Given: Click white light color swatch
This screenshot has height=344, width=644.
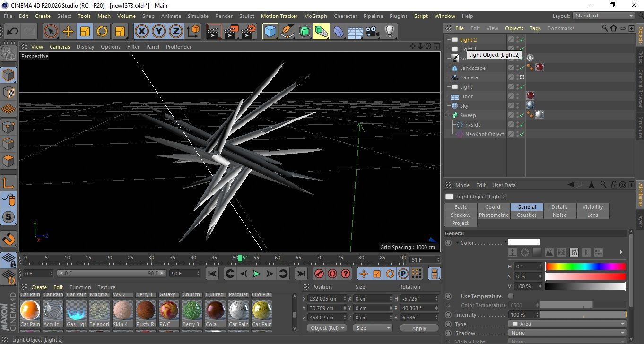Looking at the screenshot, I should (523, 242).
